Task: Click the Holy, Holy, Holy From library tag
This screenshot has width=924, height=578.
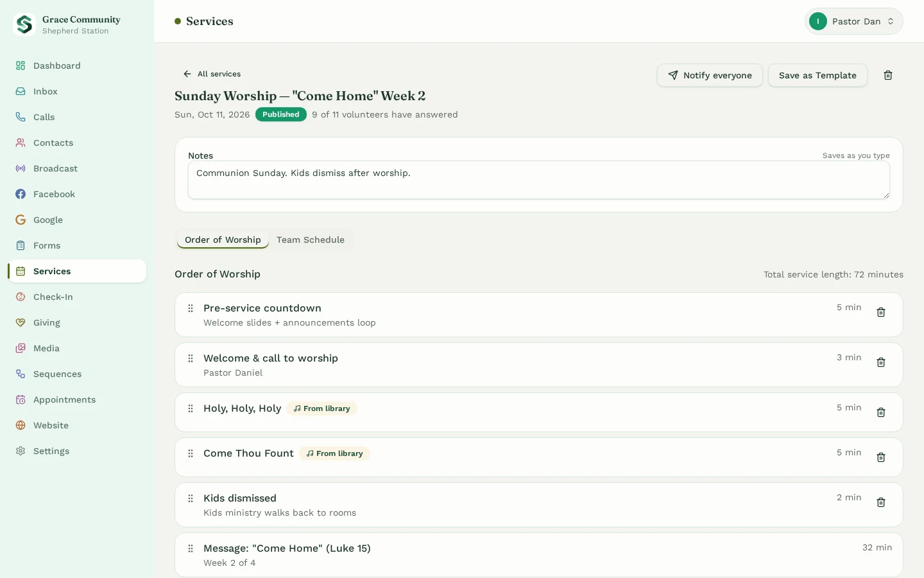Action: (322, 408)
